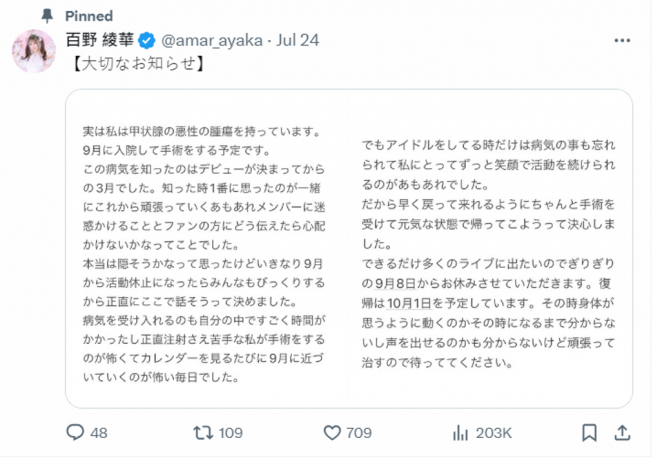Click the share upload icon
The width and height of the screenshot is (660, 458).
point(621,432)
